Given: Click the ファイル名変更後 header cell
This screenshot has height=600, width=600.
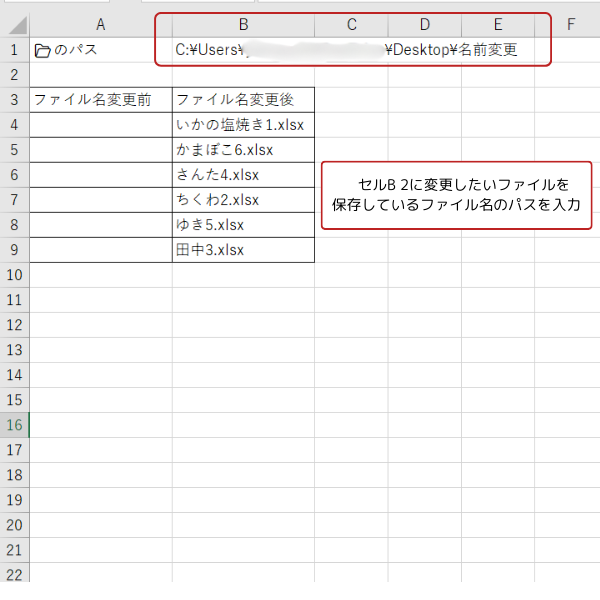Looking at the screenshot, I should [243, 100].
